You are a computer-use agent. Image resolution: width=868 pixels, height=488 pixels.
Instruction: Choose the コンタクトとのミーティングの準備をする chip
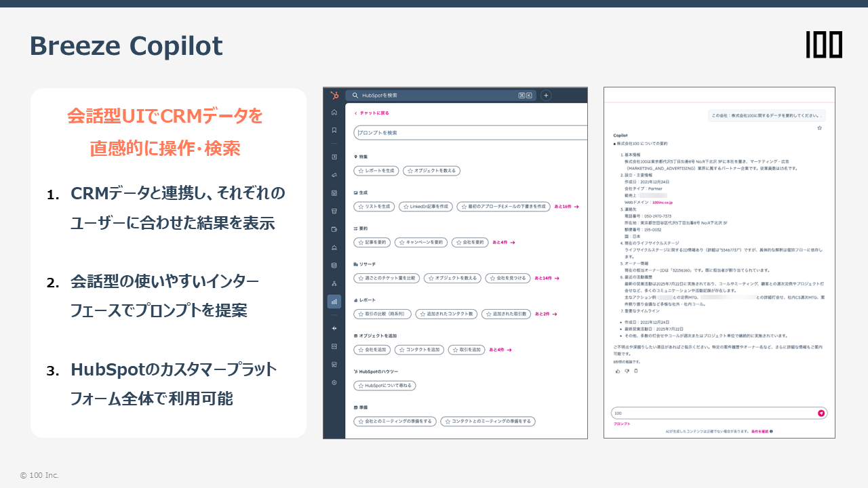coord(488,421)
